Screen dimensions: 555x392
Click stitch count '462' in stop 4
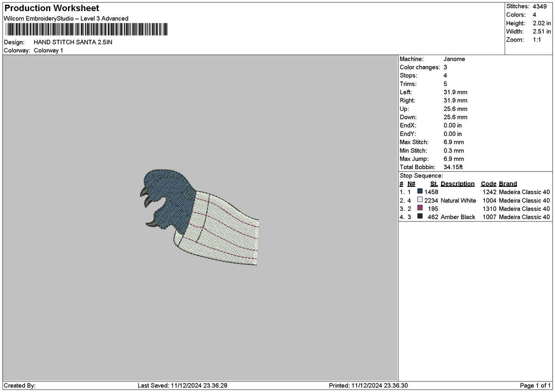(433, 217)
